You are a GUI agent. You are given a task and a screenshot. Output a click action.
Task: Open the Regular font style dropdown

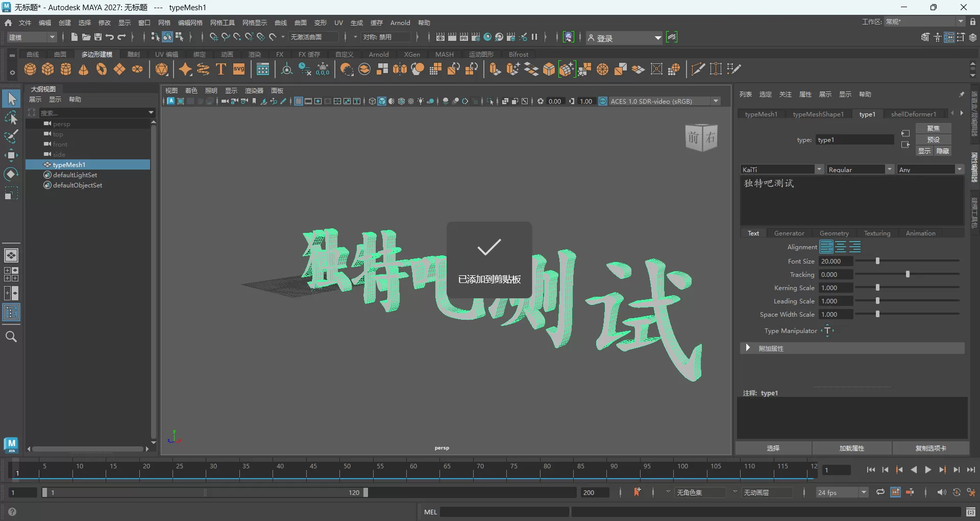(889, 169)
